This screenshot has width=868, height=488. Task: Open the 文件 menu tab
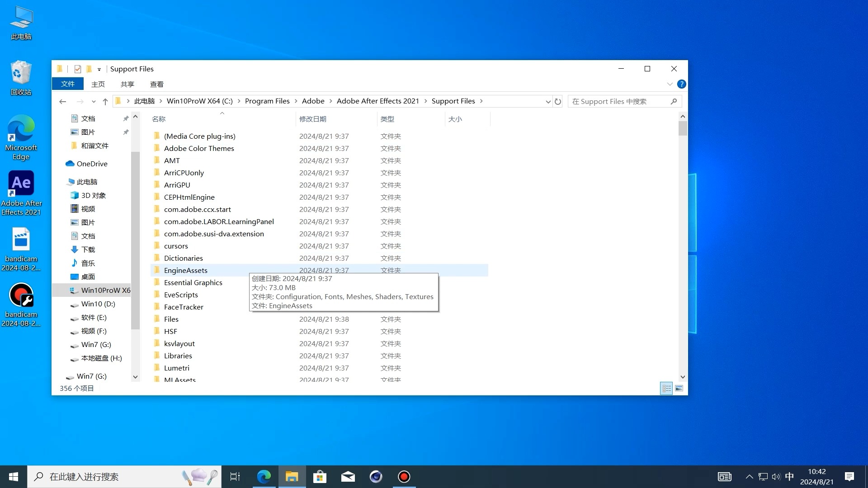click(68, 84)
